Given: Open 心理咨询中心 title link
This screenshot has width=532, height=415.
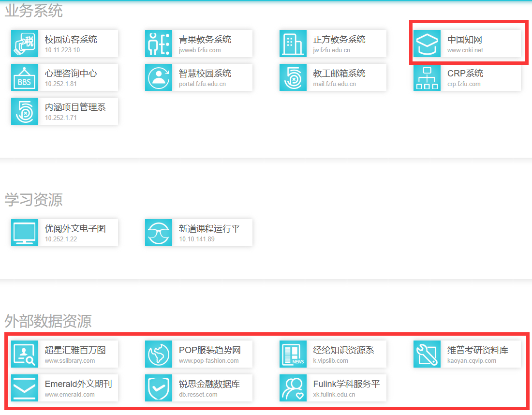Looking at the screenshot, I should (71, 74).
